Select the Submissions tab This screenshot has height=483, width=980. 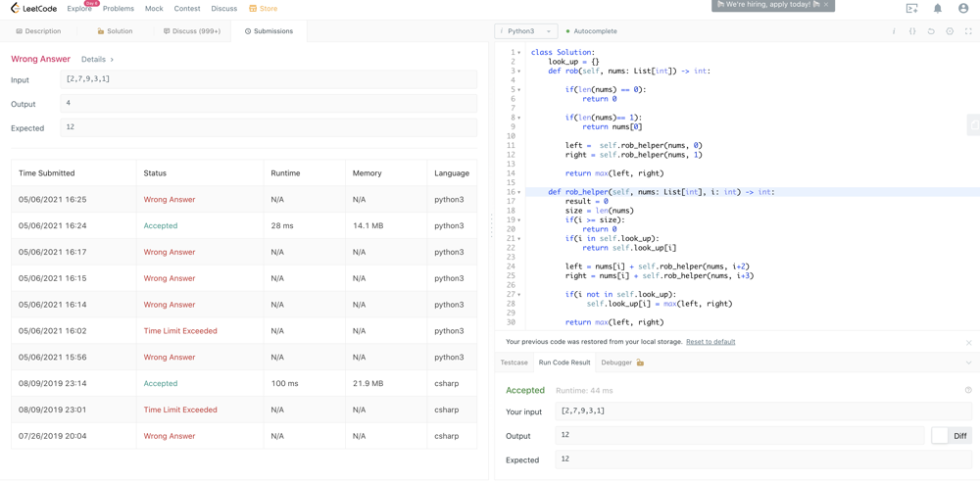[269, 31]
